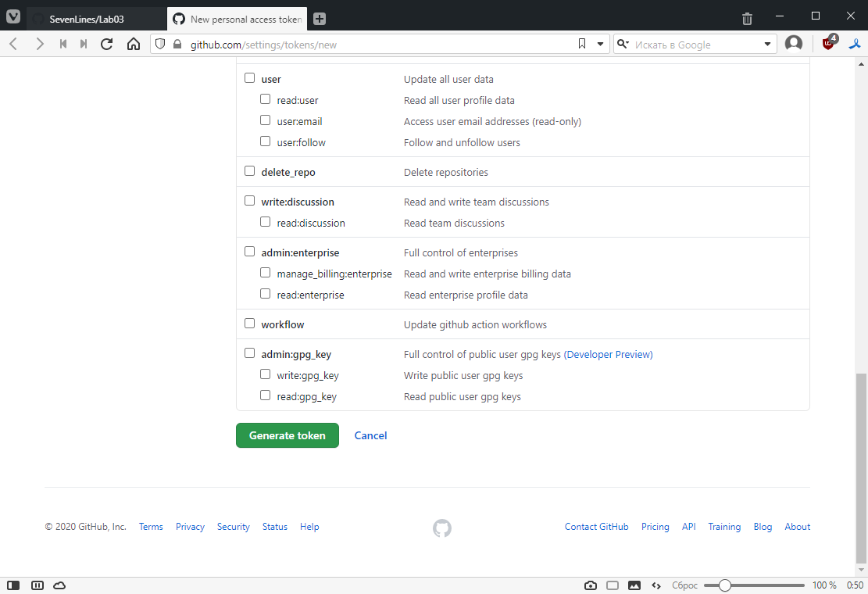868x594 pixels.
Task: Select New personal access token tab
Action: click(237, 19)
